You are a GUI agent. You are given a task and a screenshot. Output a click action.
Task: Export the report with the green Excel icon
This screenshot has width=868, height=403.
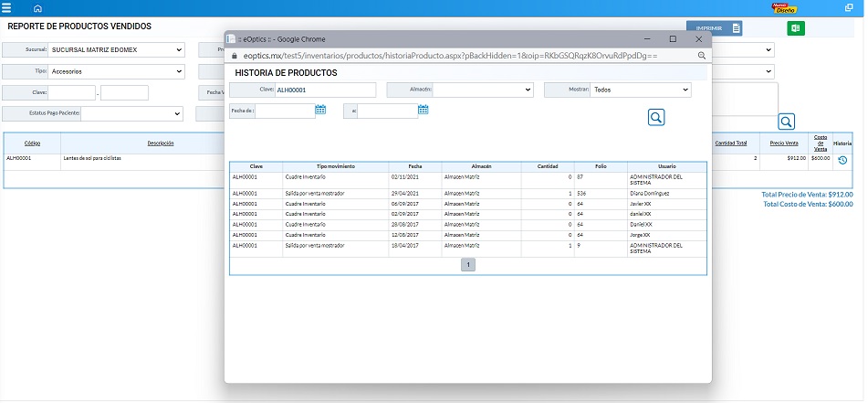796,28
